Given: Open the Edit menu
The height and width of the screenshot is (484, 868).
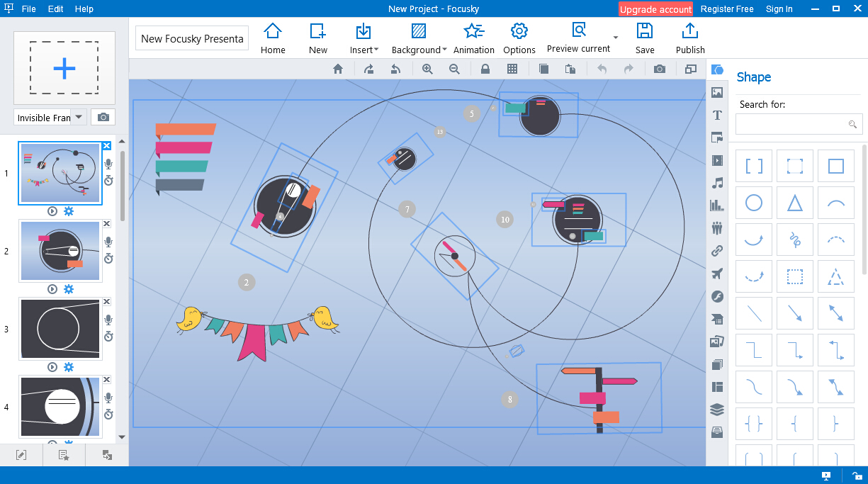Looking at the screenshot, I should tap(56, 9).
